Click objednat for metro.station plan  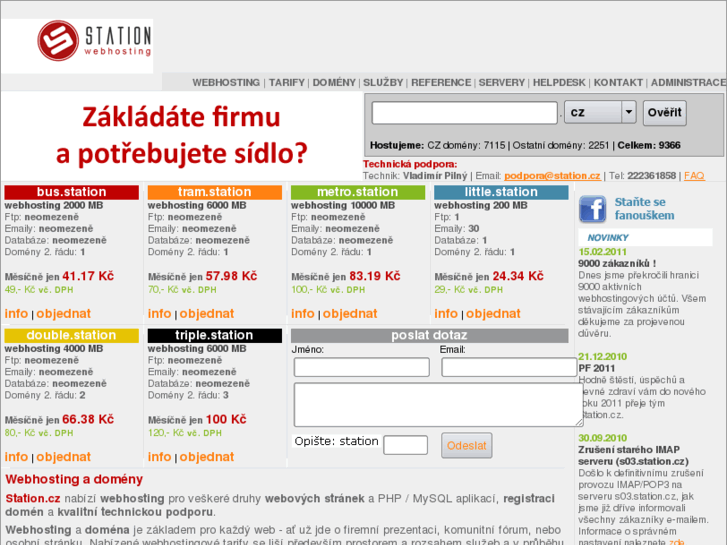350,314
